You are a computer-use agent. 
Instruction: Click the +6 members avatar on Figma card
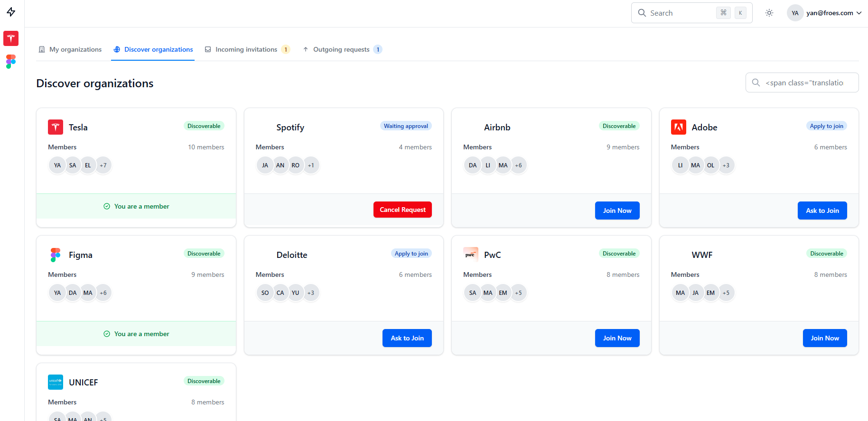point(103,293)
